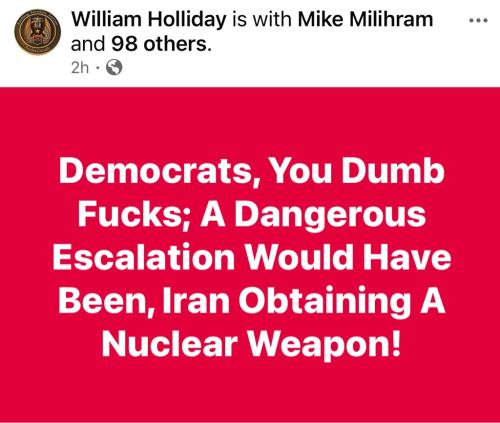Open Mike Milihram's tagged profile
The width and height of the screenshot is (500, 423).
(x=365, y=19)
